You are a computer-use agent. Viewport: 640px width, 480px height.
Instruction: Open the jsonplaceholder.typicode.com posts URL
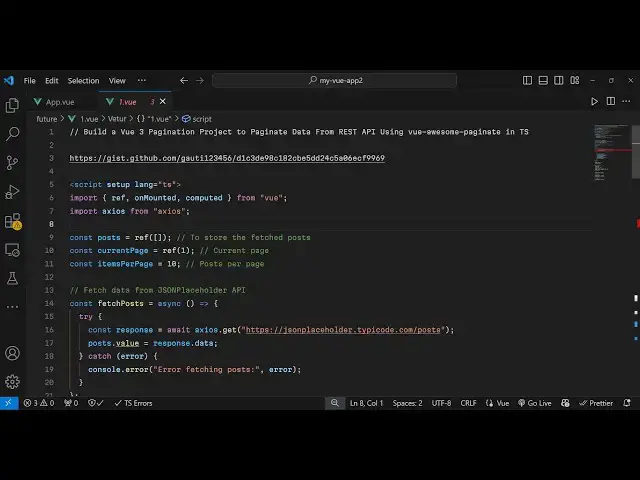tap(343, 329)
